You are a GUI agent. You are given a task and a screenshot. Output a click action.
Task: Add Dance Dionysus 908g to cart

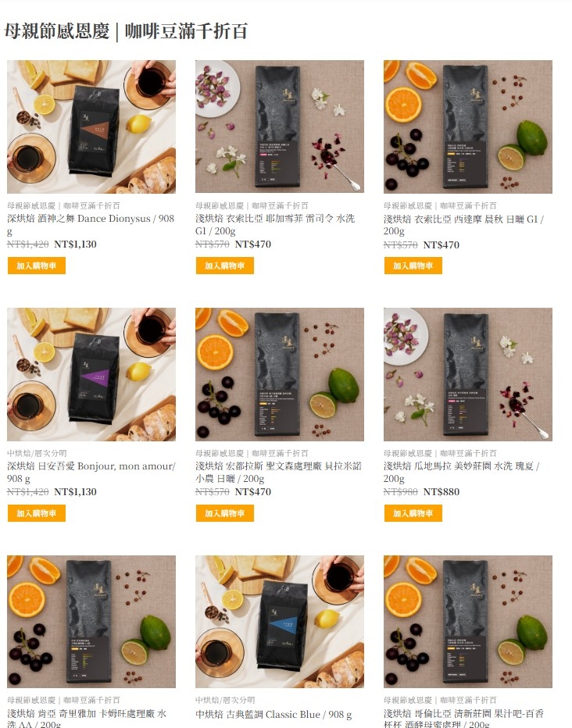click(37, 266)
